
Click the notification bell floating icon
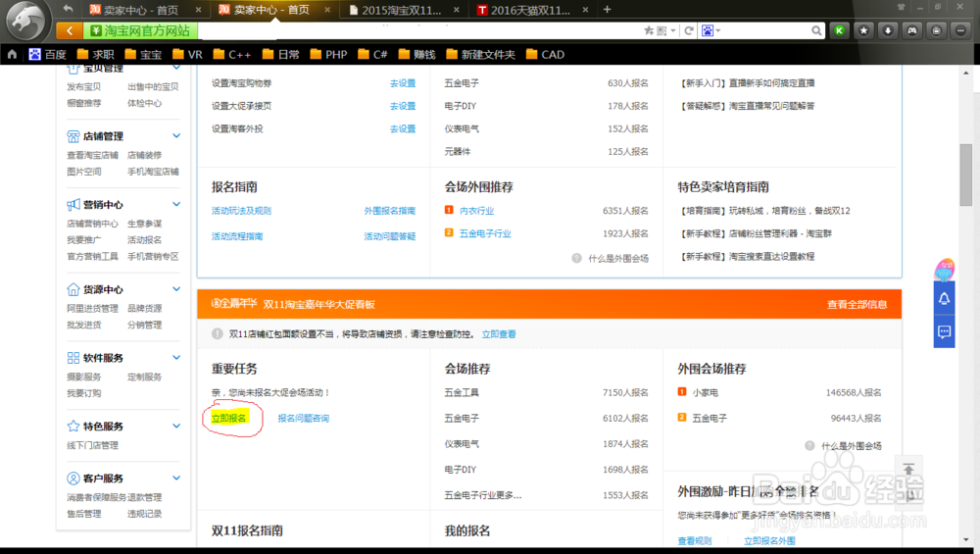[944, 299]
